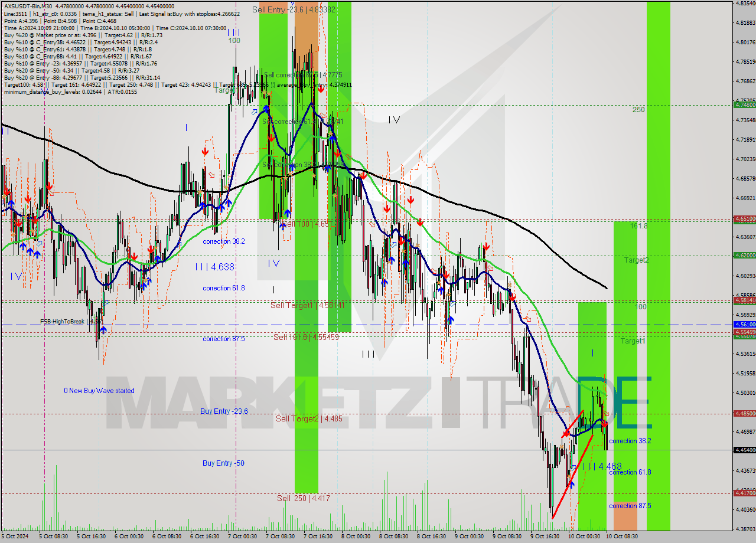Click the 10 Oct 00:30 time label
The height and width of the screenshot is (543, 756).
point(584,537)
